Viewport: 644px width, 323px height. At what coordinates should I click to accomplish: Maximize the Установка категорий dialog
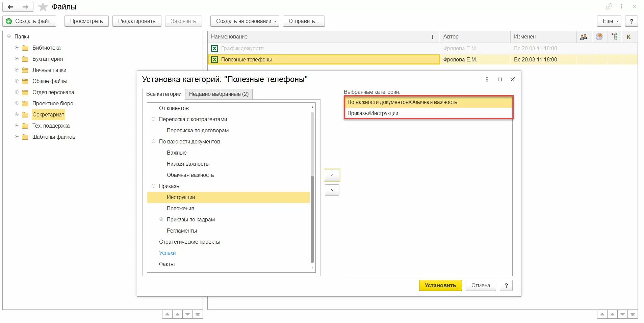point(500,79)
